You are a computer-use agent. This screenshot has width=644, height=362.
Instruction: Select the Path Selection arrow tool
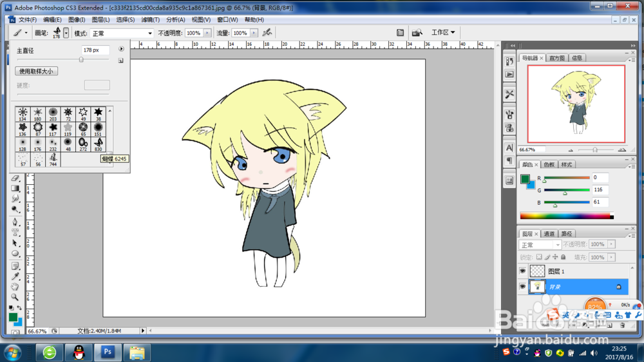pos(15,243)
